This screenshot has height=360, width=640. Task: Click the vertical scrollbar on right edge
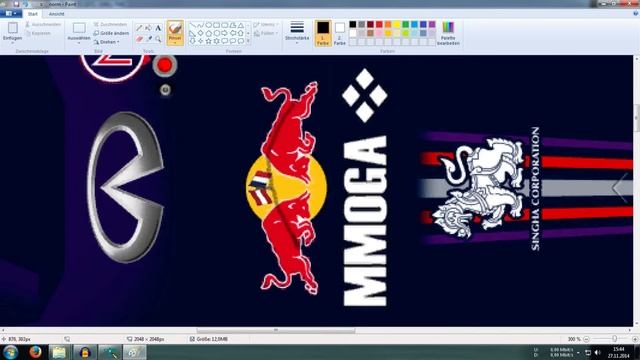pyautogui.click(x=636, y=118)
